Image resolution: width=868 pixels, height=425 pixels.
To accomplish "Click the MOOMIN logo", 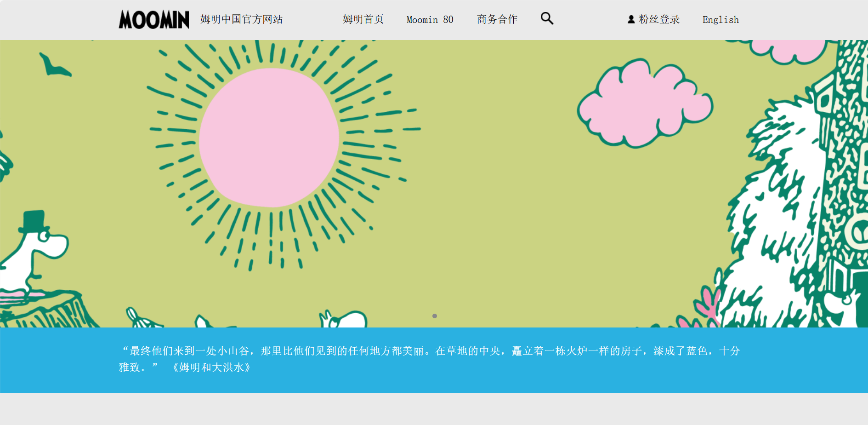I will 153,20.
